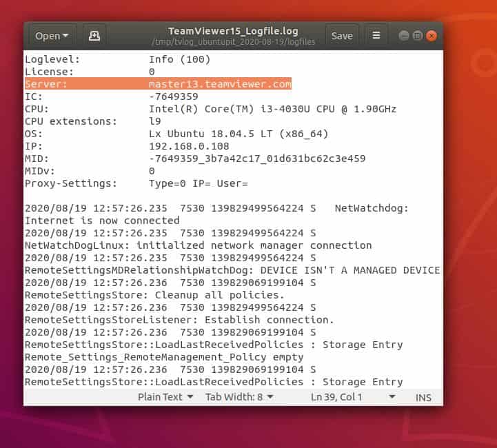Click the IC value -7649359
Viewport: 497px width, 448px height.
[x=174, y=96]
